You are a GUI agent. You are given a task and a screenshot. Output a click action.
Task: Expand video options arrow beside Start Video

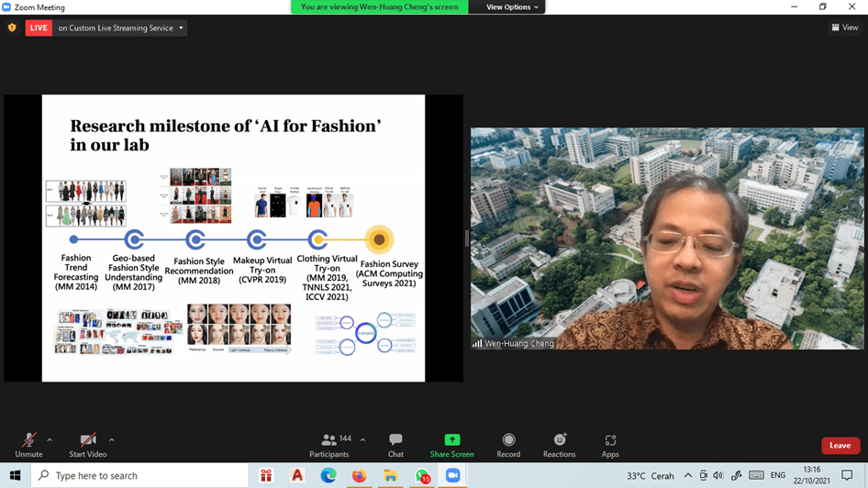click(112, 439)
